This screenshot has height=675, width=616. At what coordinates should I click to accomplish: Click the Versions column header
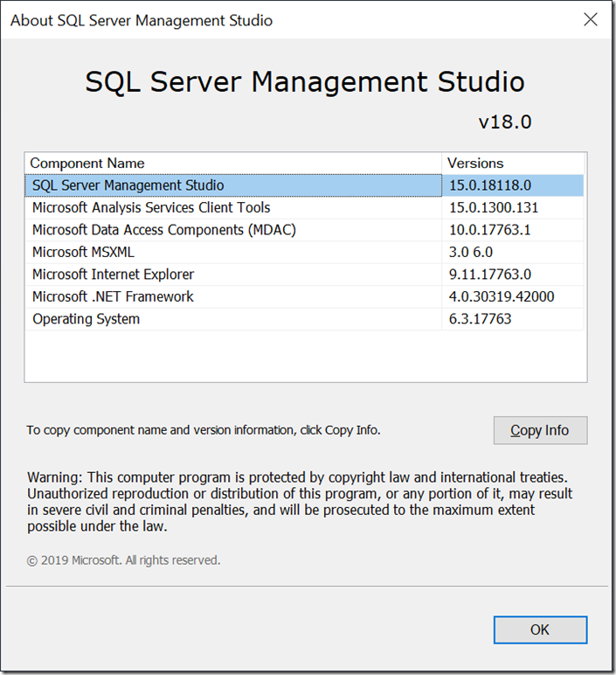513,164
